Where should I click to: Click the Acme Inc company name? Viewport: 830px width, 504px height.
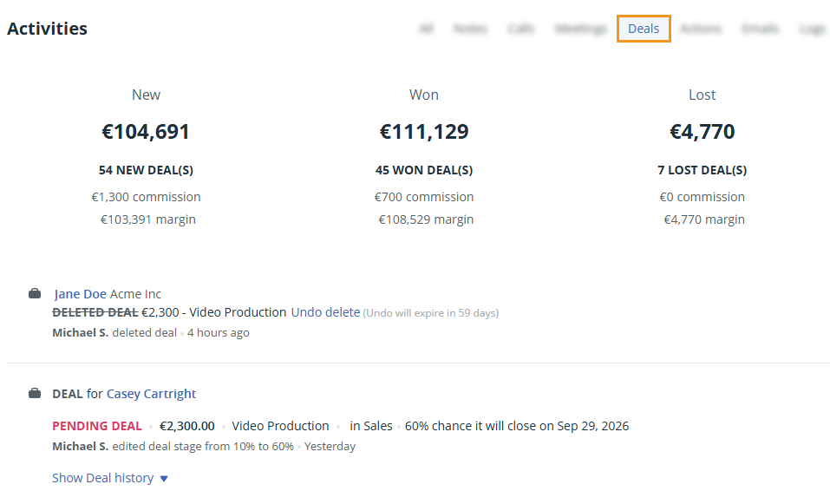pyautogui.click(x=135, y=294)
